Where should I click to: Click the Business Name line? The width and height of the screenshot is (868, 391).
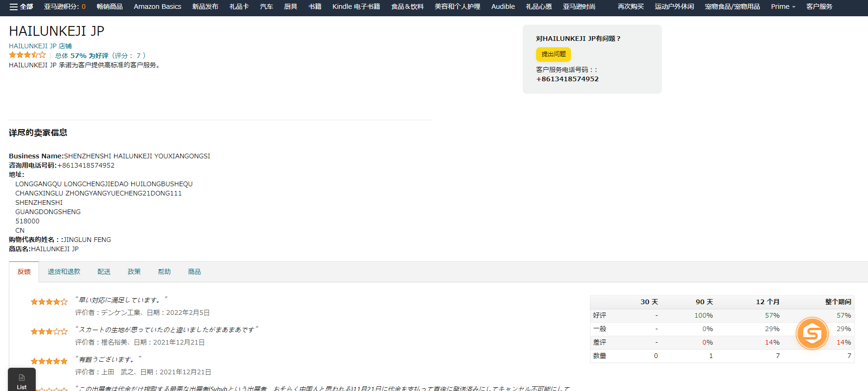click(x=110, y=156)
